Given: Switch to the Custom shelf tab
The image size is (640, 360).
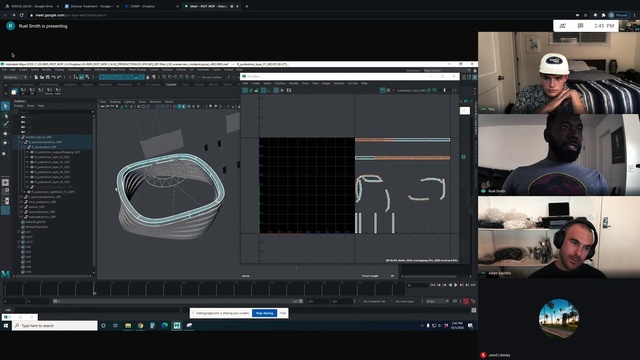Looking at the screenshot, I should [171, 84].
